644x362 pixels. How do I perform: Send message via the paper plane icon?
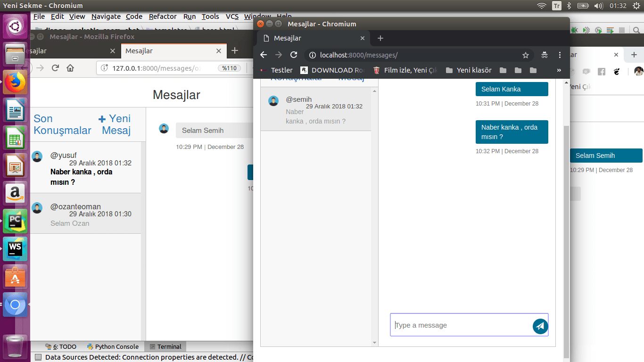(540, 326)
